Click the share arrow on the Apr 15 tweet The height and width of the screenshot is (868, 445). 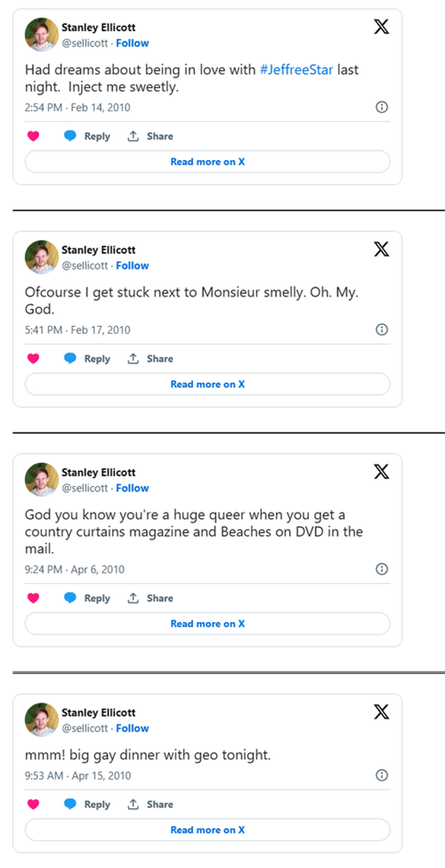133,804
